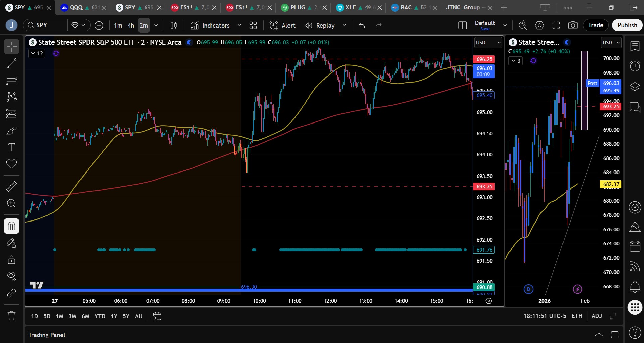Open the go to date calendar
The image size is (644, 343).
(x=157, y=316)
